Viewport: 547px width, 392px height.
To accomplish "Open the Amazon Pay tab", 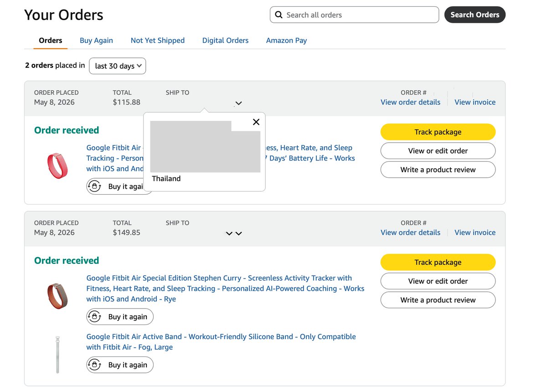I will click(x=286, y=41).
